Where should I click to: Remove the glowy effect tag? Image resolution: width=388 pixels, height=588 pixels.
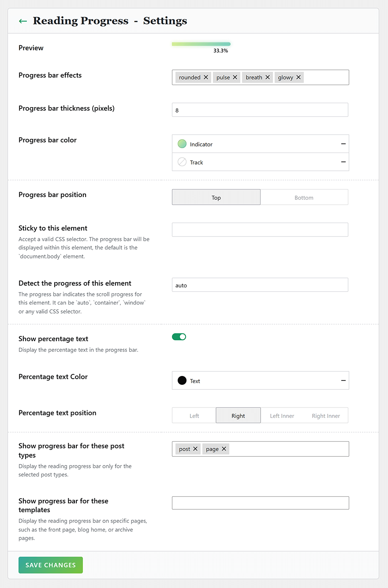click(x=298, y=77)
